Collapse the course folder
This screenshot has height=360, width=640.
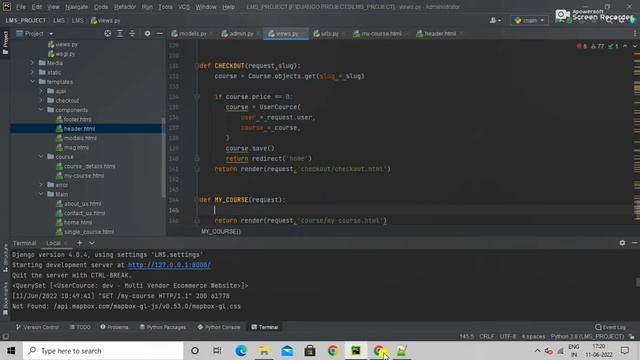pyautogui.click(x=41, y=157)
